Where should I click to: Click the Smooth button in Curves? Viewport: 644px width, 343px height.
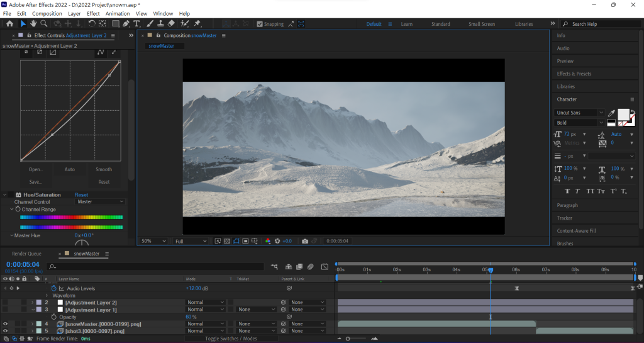coord(104,169)
